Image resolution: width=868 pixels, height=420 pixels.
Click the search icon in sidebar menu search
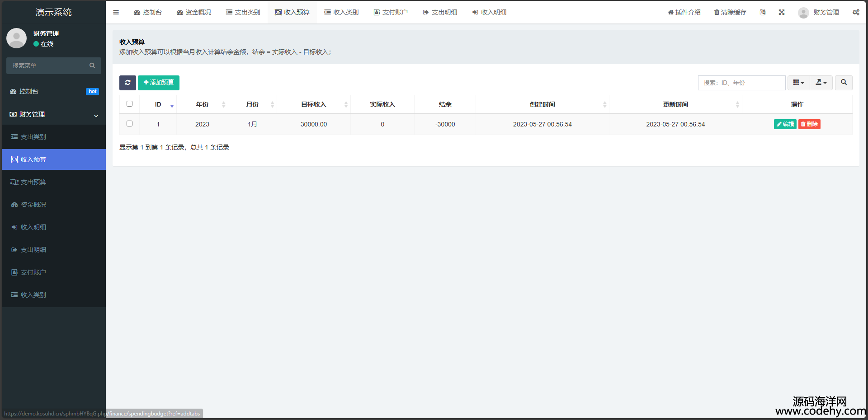click(92, 65)
